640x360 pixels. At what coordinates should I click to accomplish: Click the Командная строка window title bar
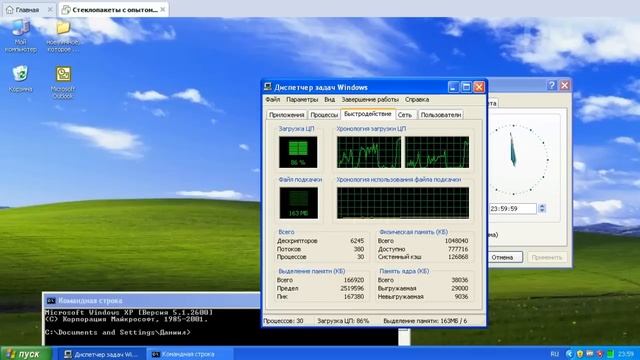click(x=152, y=301)
